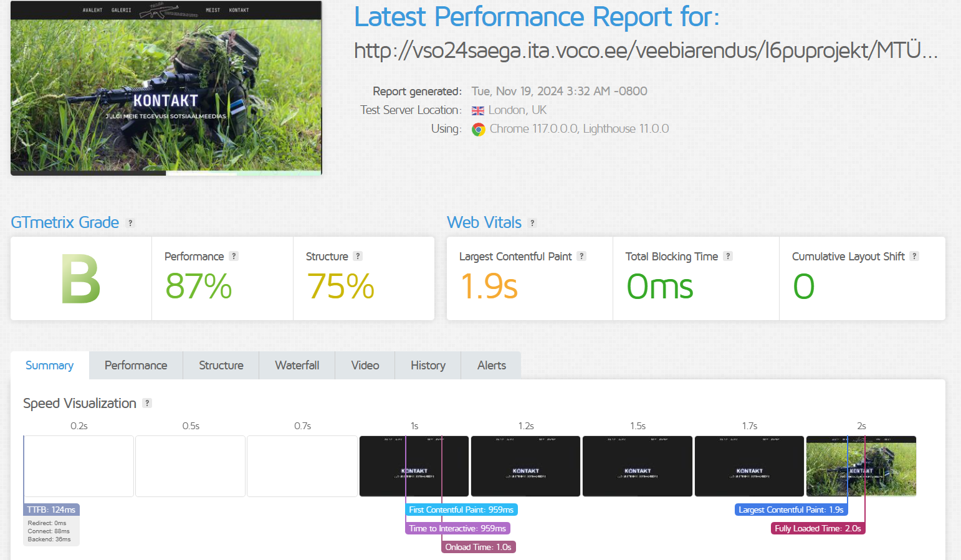Click the website screenshot preview thumbnail
961x560 pixels.
coord(166,88)
